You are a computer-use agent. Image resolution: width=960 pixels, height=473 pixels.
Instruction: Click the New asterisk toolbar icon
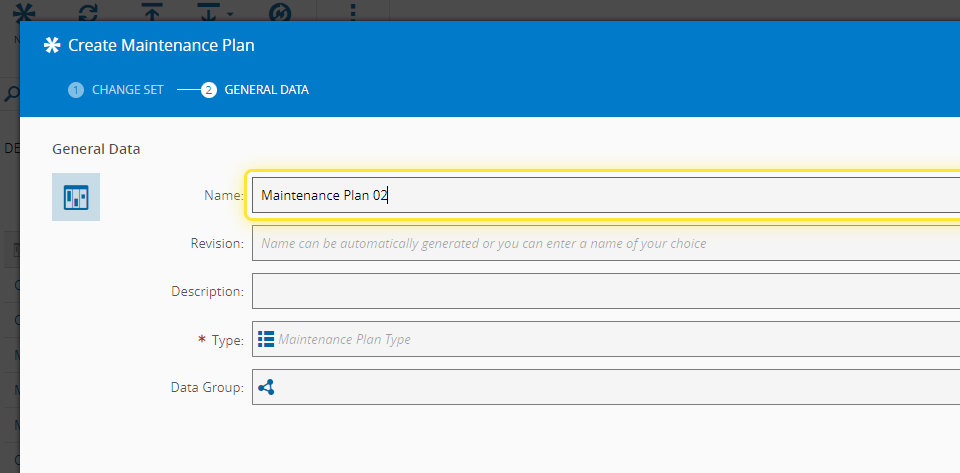[25, 10]
